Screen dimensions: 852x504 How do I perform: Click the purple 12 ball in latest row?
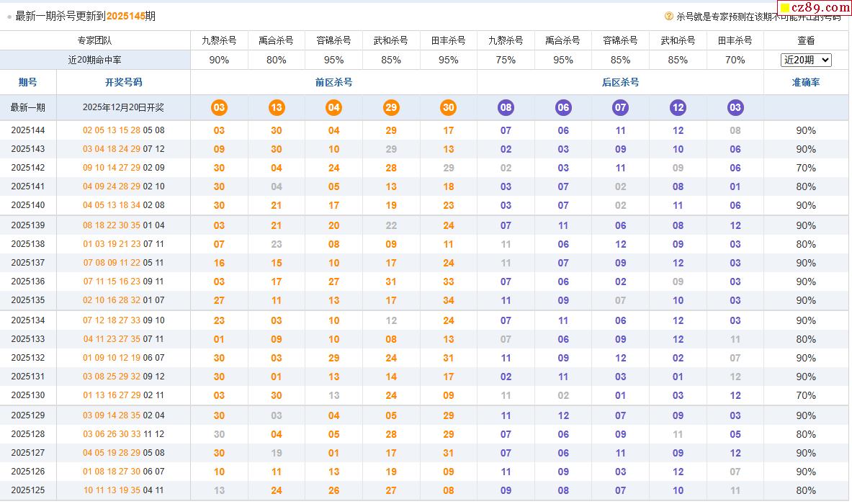click(678, 108)
